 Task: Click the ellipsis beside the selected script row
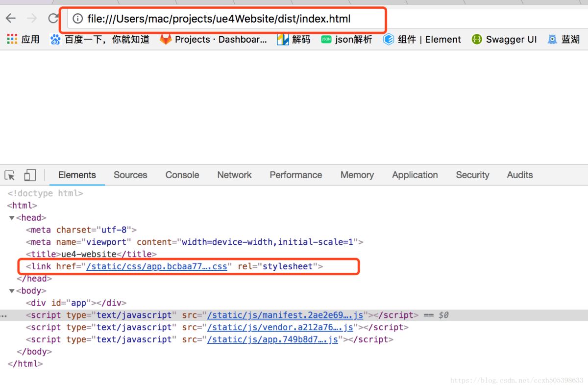(x=4, y=315)
